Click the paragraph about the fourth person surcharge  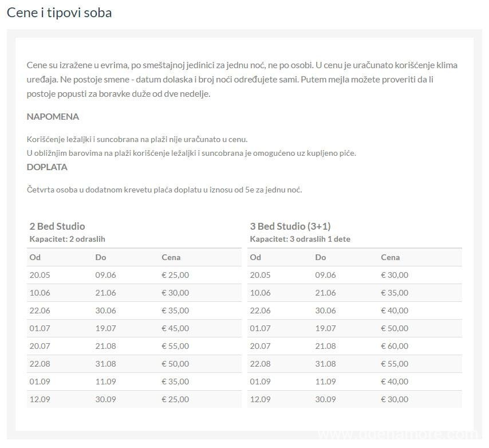click(x=164, y=189)
